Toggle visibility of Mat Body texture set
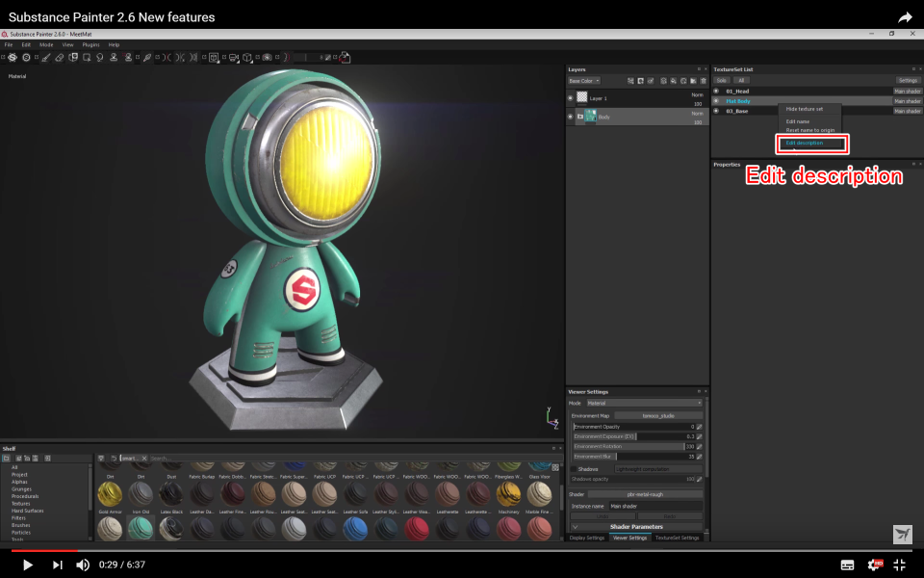The width and height of the screenshot is (924, 578). [x=716, y=101]
